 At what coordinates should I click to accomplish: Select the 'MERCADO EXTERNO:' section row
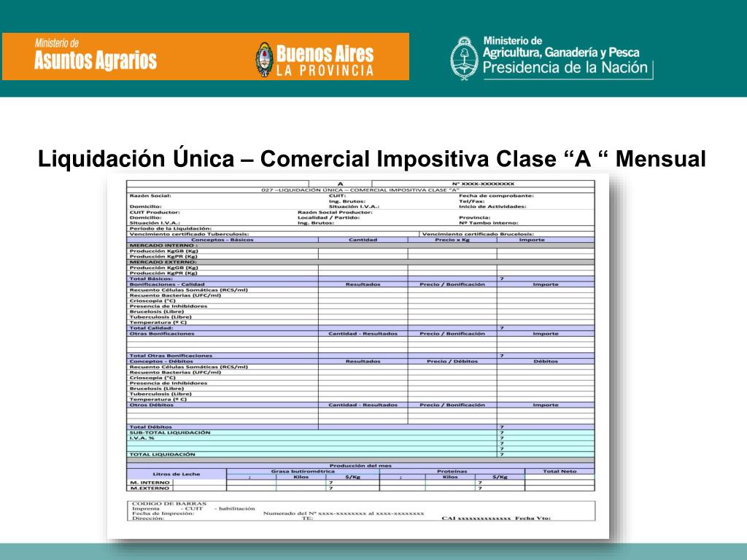tap(360, 262)
